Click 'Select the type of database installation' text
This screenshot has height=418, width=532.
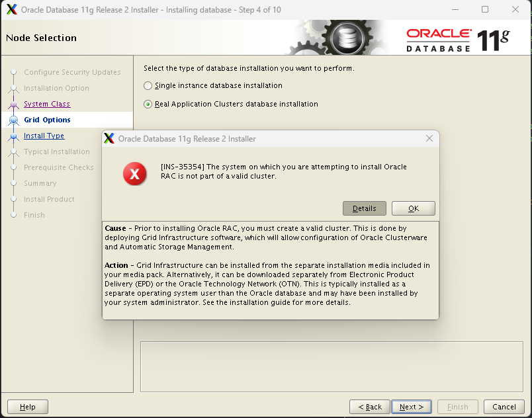(249, 68)
